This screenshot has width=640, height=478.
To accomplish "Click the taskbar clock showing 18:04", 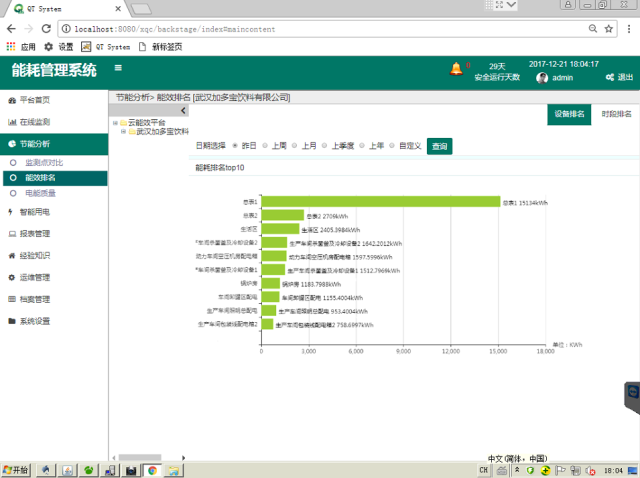I will coord(613,471).
